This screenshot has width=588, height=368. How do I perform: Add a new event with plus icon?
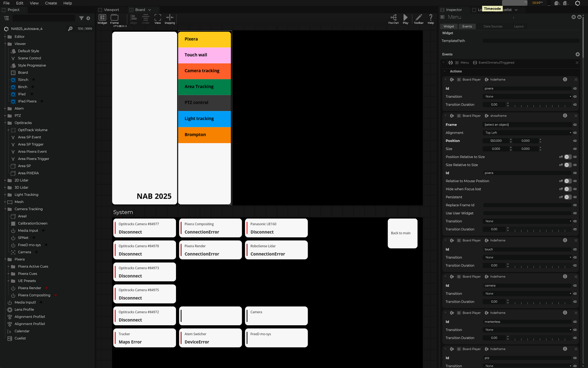[x=577, y=54]
